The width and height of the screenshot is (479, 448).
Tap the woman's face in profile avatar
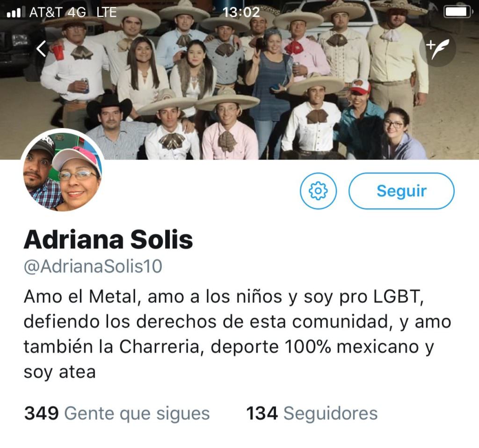tap(77, 182)
